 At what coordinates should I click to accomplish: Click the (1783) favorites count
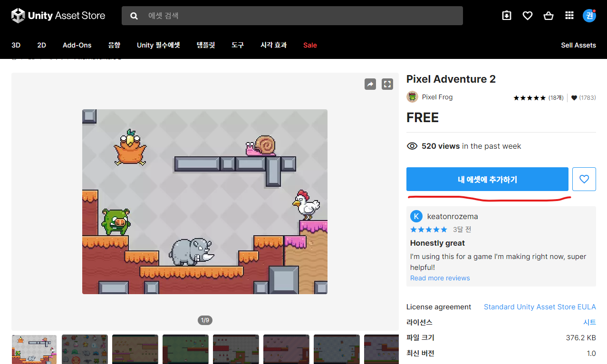click(588, 98)
